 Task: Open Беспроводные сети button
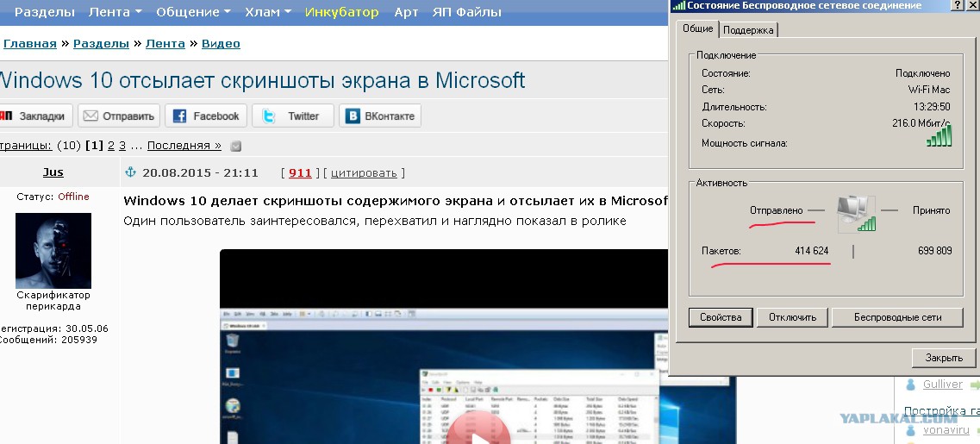pyautogui.click(x=897, y=317)
